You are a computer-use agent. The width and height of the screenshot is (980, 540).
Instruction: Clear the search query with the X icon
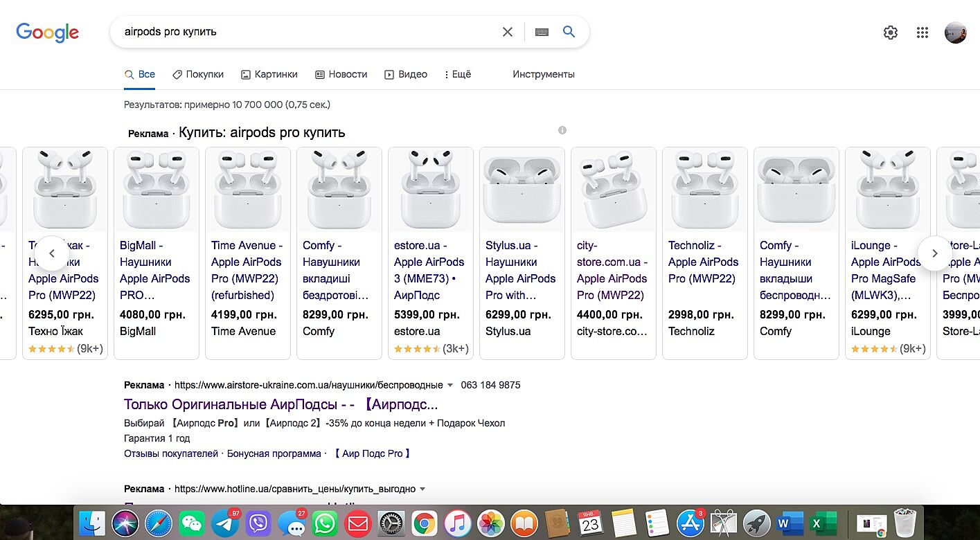click(x=508, y=32)
